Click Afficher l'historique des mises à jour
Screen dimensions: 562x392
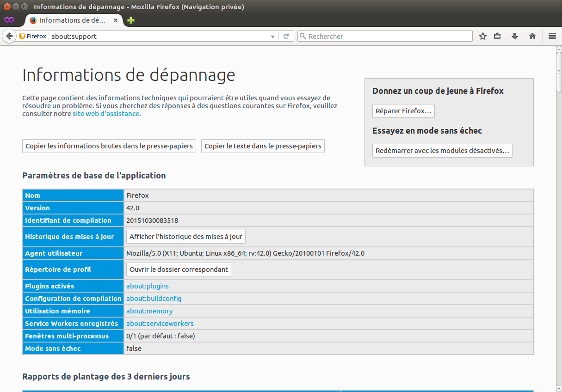pyautogui.click(x=186, y=237)
